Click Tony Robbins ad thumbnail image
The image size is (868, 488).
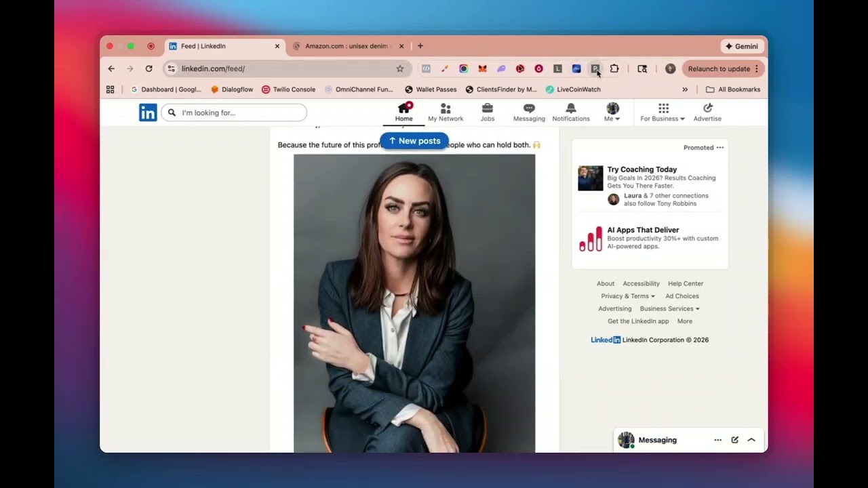[x=590, y=178]
